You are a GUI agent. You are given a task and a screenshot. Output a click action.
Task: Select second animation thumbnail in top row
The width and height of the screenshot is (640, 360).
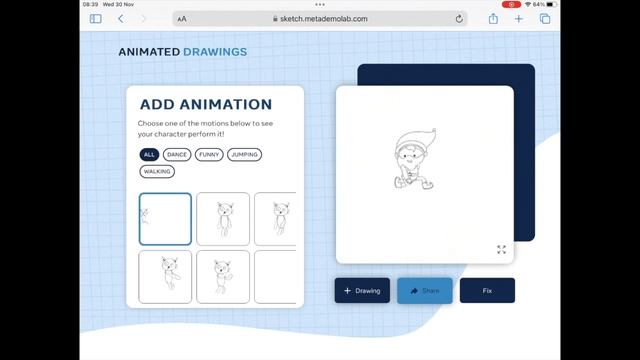[x=223, y=219]
